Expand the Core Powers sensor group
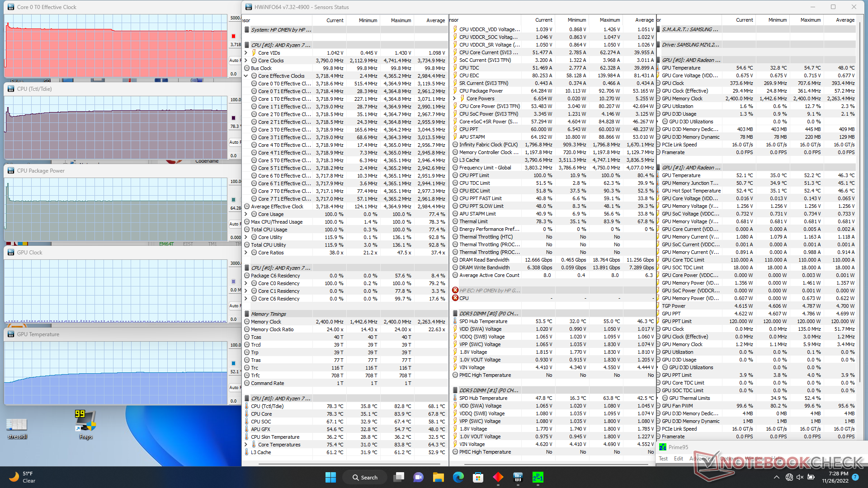This screenshot has height=488, width=868. click(454, 99)
